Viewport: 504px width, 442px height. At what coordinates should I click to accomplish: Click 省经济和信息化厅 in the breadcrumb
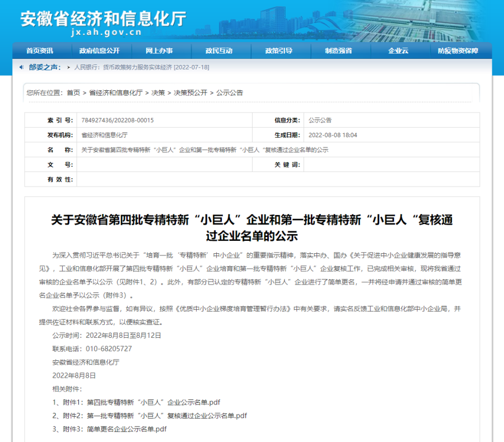point(116,93)
